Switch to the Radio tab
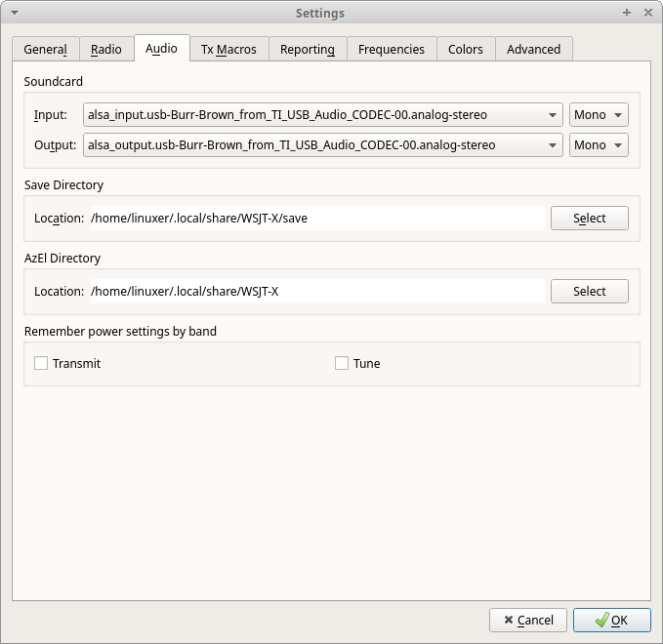Viewport: 663px width, 644px height. point(106,49)
